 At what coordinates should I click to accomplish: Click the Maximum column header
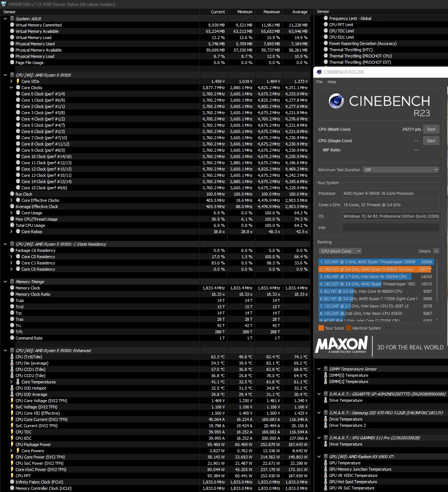(269, 12)
